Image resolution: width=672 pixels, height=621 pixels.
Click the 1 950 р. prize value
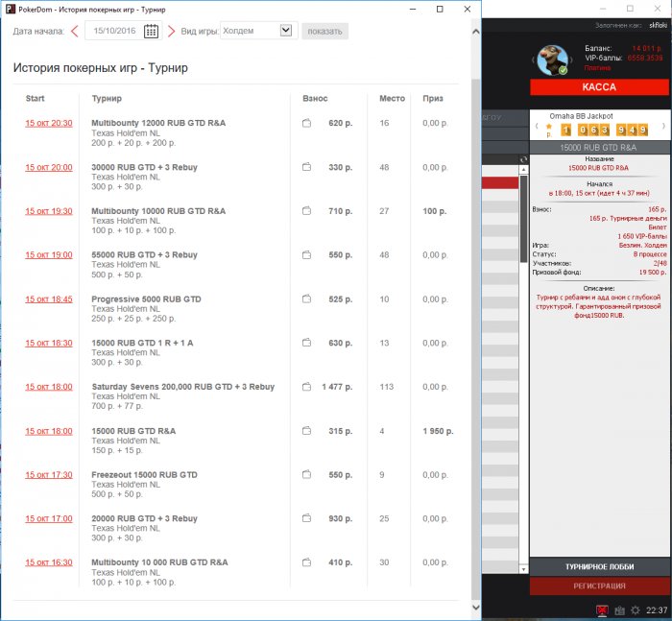click(438, 431)
